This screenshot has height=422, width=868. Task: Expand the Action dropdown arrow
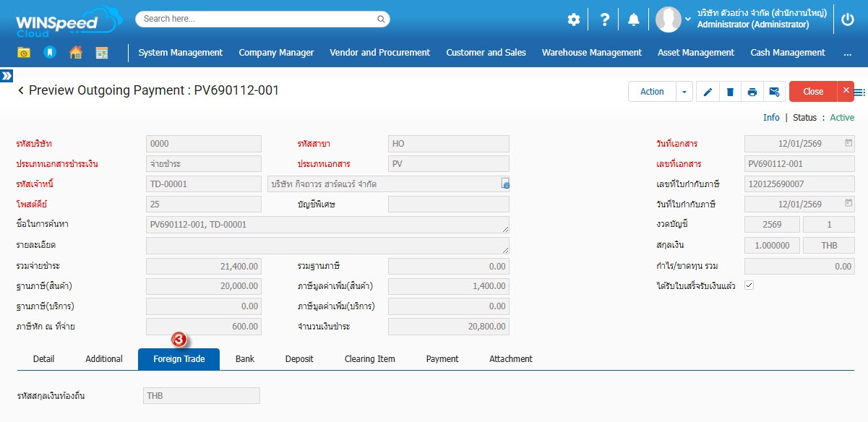tap(684, 92)
